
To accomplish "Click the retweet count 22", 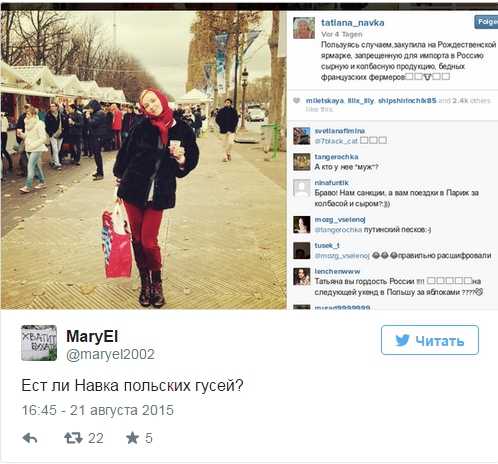I will [x=96, y=438].
